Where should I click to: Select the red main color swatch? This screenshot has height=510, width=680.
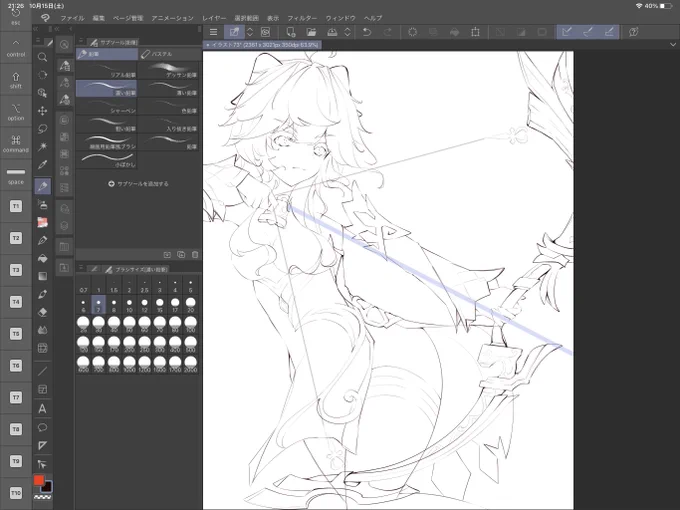coord(39,480)
